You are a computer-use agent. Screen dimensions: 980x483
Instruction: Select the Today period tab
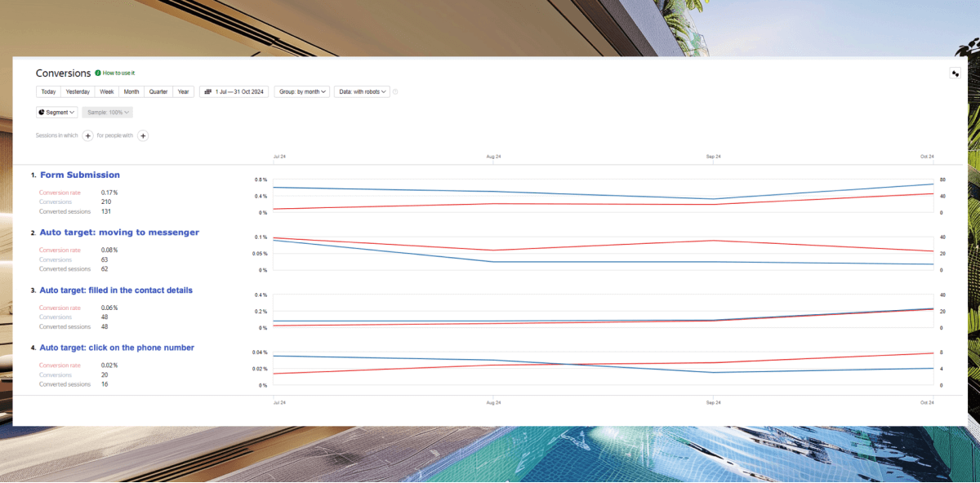pos(48,92)
